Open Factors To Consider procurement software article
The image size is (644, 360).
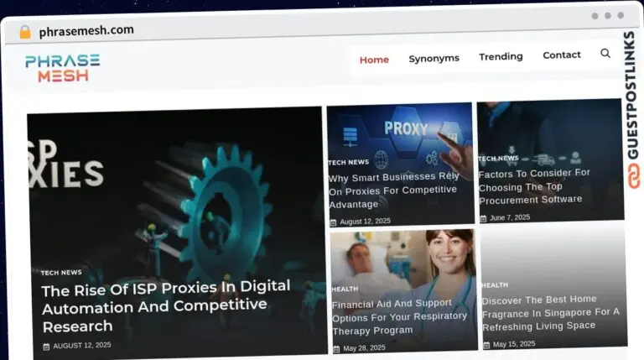pyautogui.click(x=534, y=186)
